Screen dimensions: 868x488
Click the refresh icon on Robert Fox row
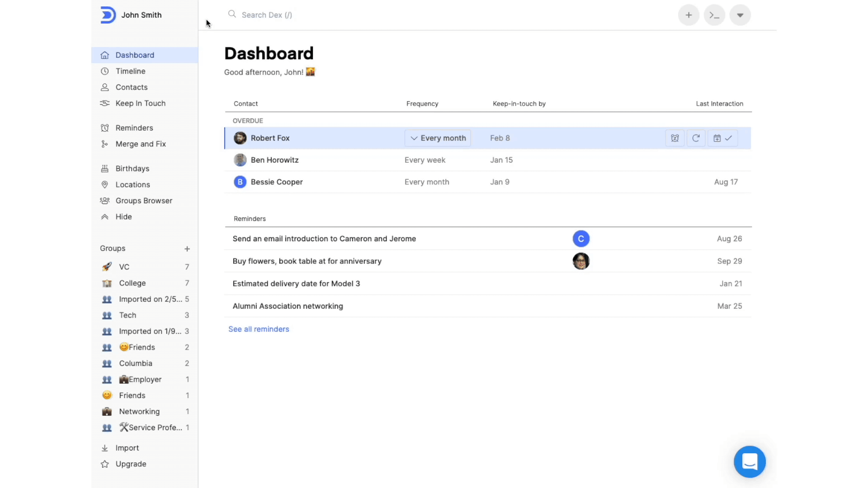pos(696,138)
